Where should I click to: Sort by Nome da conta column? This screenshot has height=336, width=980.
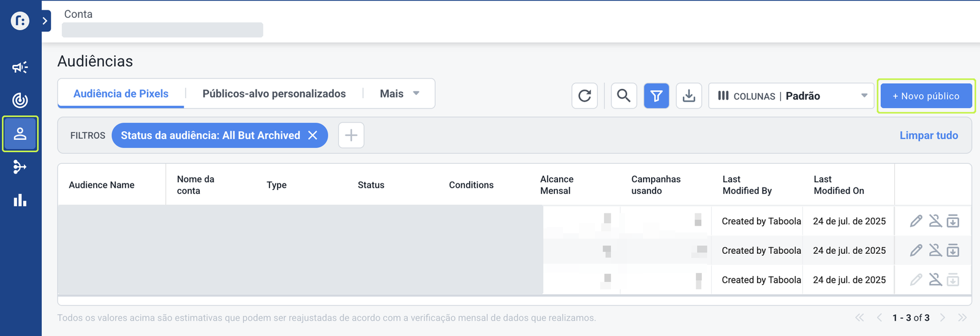point(195,185)
